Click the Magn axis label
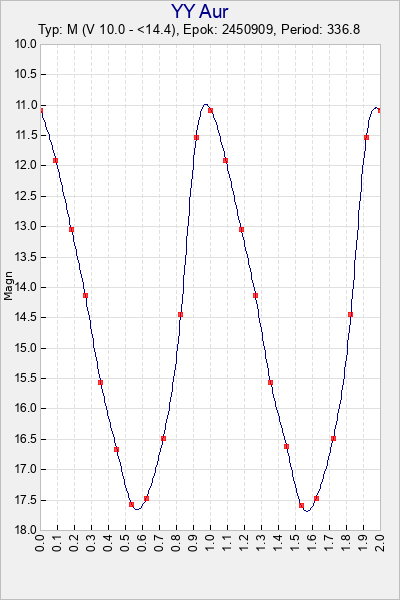Screen dimensions: 400x600 click(8, 286)
